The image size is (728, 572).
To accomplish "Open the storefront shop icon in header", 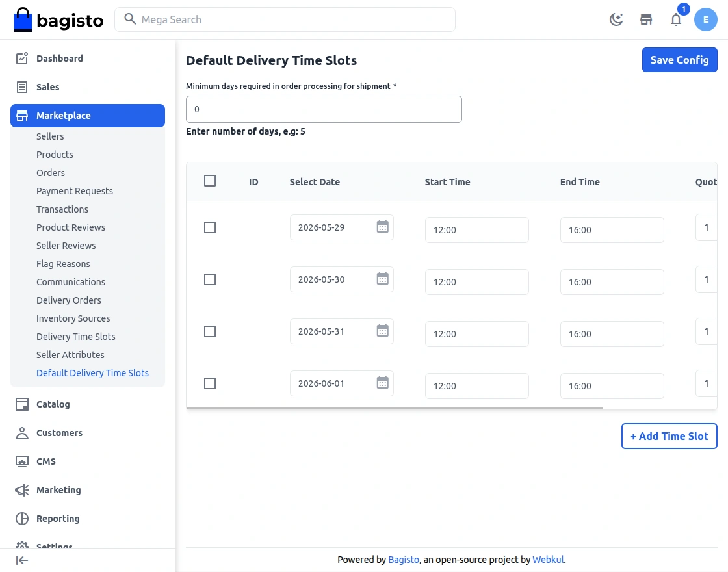I will pos(646,19).
